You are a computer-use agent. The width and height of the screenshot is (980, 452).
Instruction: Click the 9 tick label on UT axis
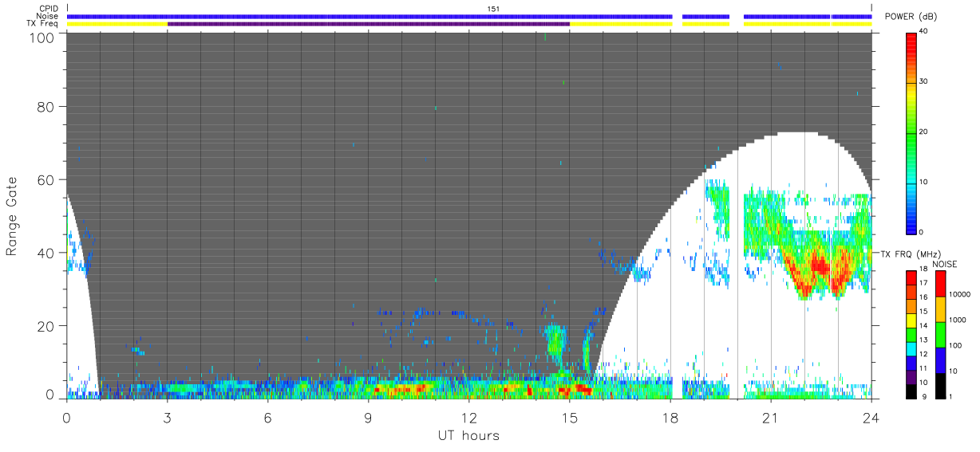(368, 417)
